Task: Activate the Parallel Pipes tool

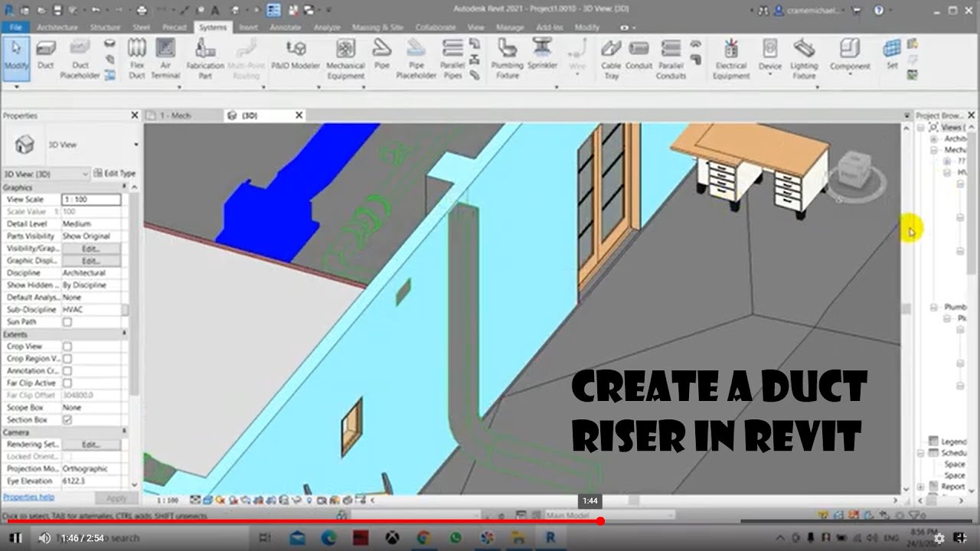Action: click(x=452, y=60)
